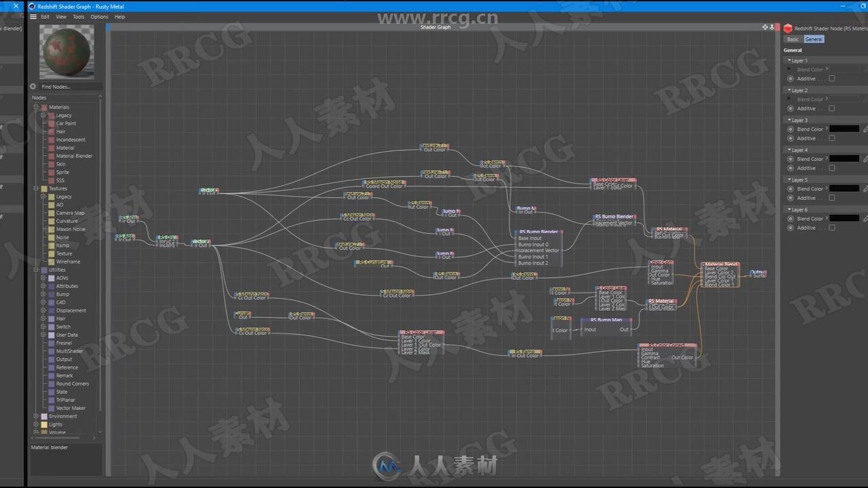Click the Find Nodes search field
The height and width of the screenshot is (488, 868).
pos(71,87)
